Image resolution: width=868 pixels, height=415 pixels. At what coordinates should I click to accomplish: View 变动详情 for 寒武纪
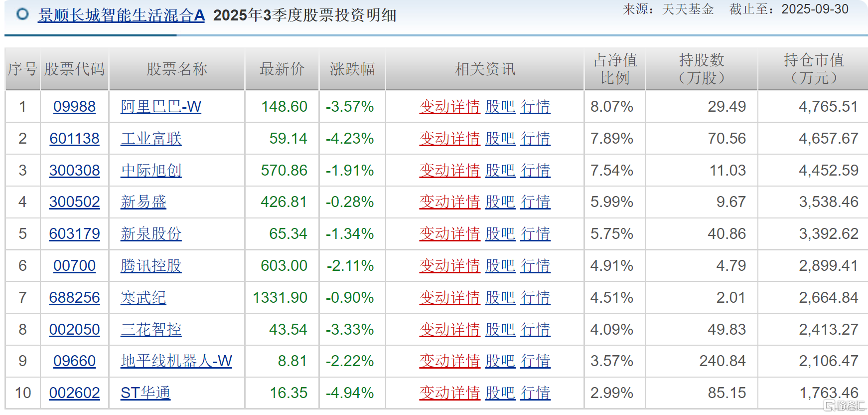point(450,298)
